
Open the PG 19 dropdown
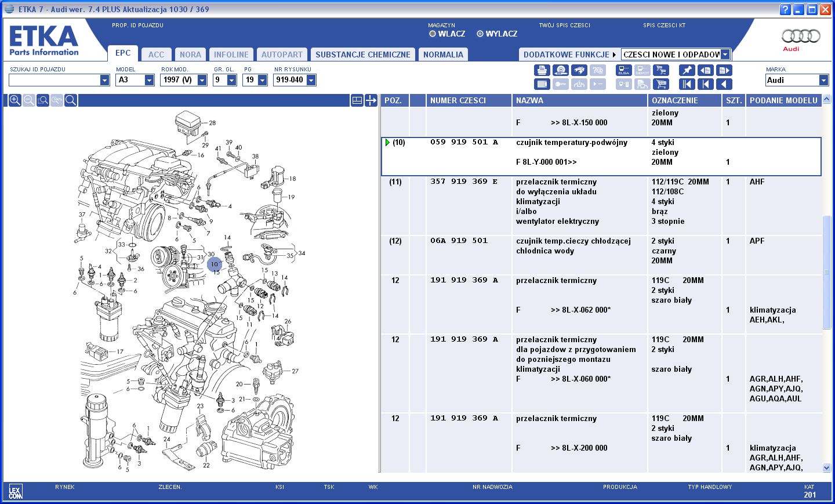(262, 80)
